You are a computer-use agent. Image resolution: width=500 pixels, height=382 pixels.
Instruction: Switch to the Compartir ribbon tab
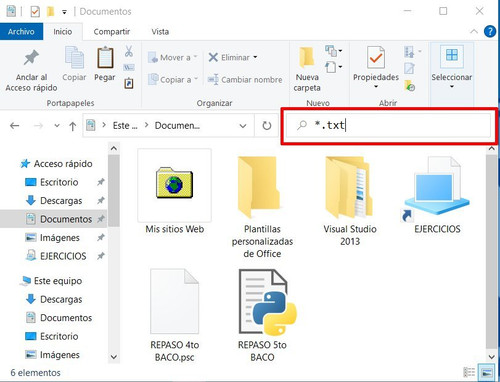(112, 32)
